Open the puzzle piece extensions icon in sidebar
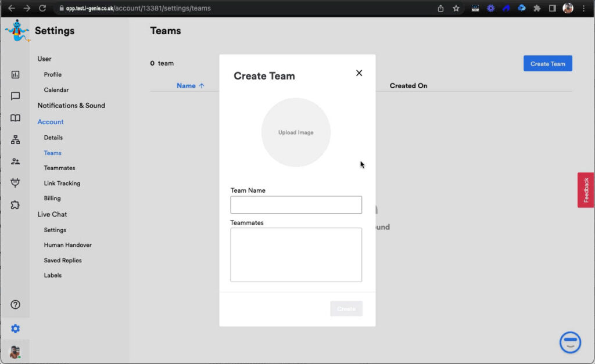Viewport: 595px width, 364px height. click(x=16, y=205)
